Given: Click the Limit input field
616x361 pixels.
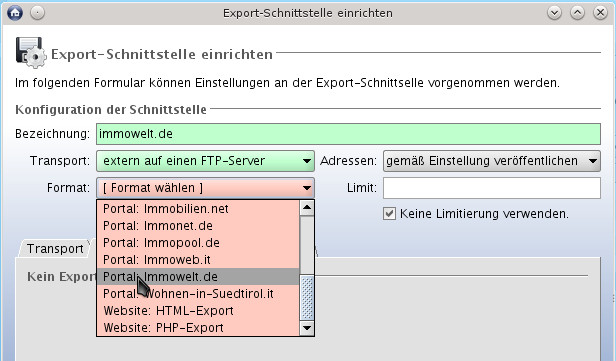Looking at the screenshot, I should tap(492, 188).
